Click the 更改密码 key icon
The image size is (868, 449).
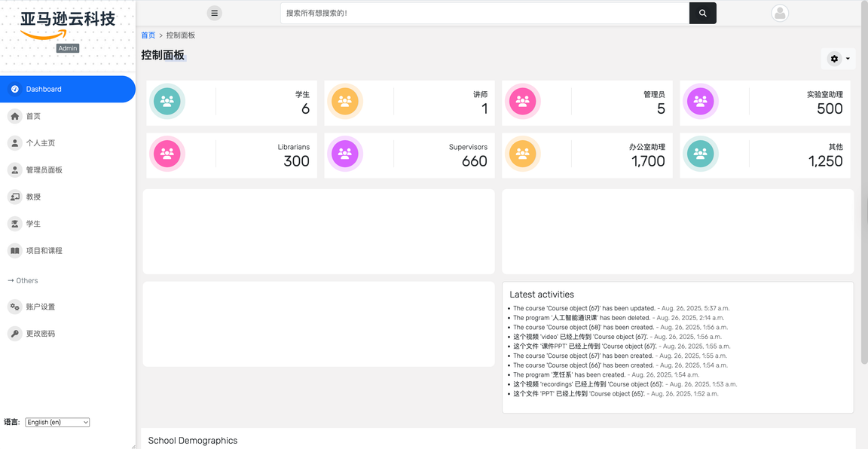tap(13, 334)
